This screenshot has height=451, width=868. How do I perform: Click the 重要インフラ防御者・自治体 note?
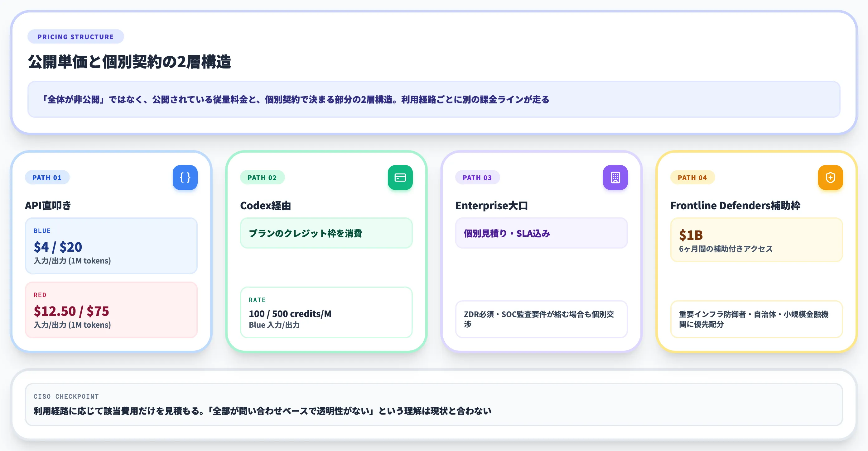click(x=756, y=319)
